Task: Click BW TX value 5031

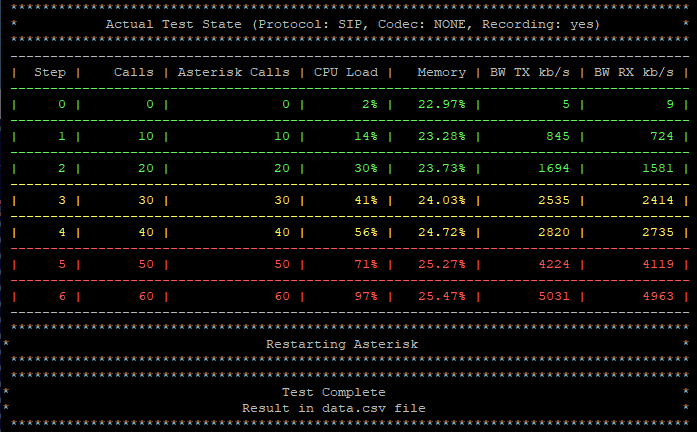Action: (554, 296)
